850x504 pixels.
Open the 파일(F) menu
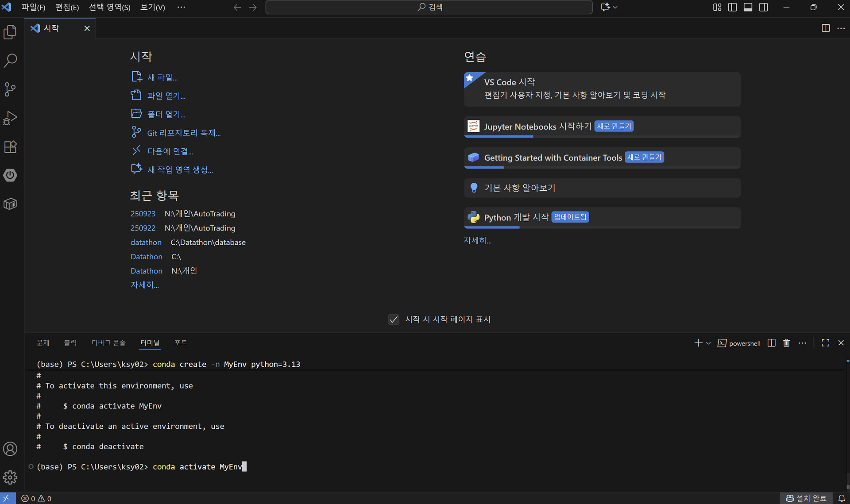(x=33, y=7)
